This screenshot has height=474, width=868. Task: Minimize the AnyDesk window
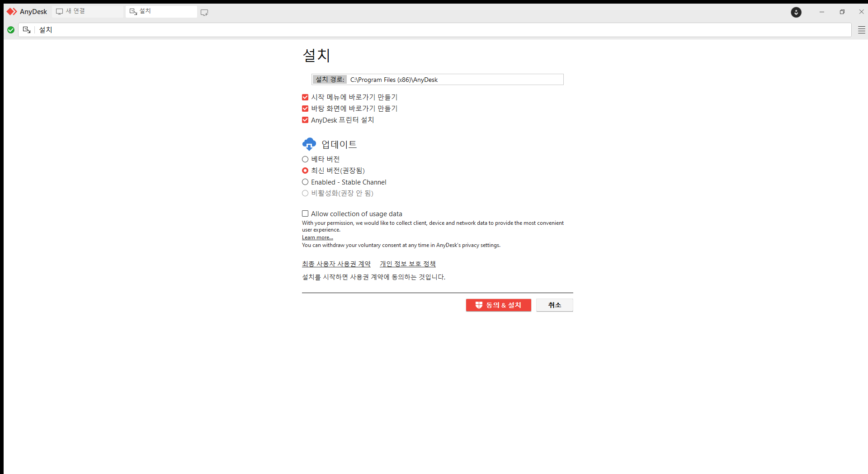tap(822, 12)
